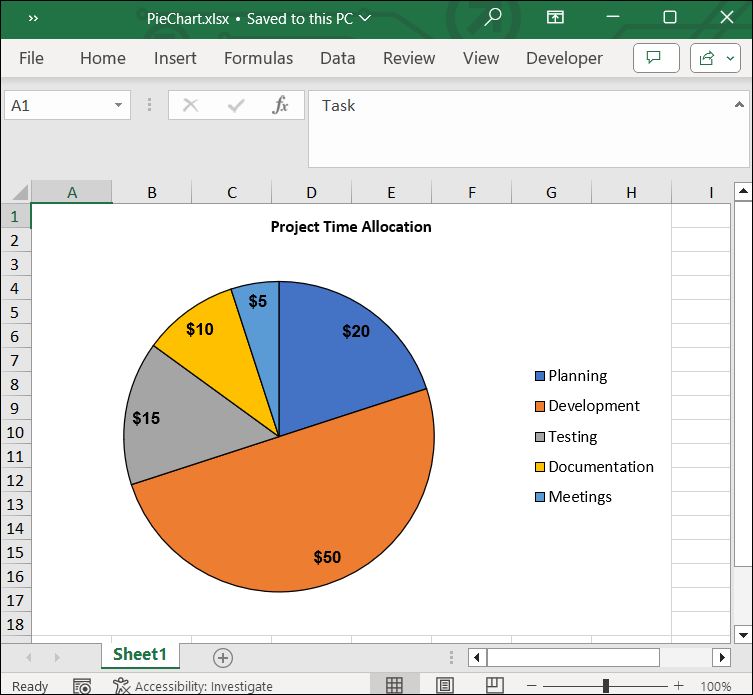Switch to the Home tab
This screenshot has width=753, height=695.
[103, 58]
